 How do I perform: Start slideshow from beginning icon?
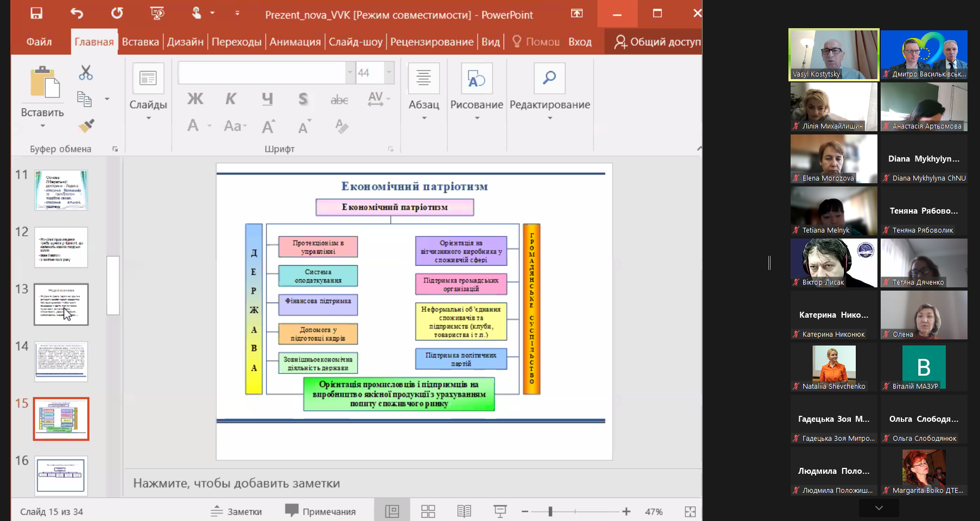point(157,13)
